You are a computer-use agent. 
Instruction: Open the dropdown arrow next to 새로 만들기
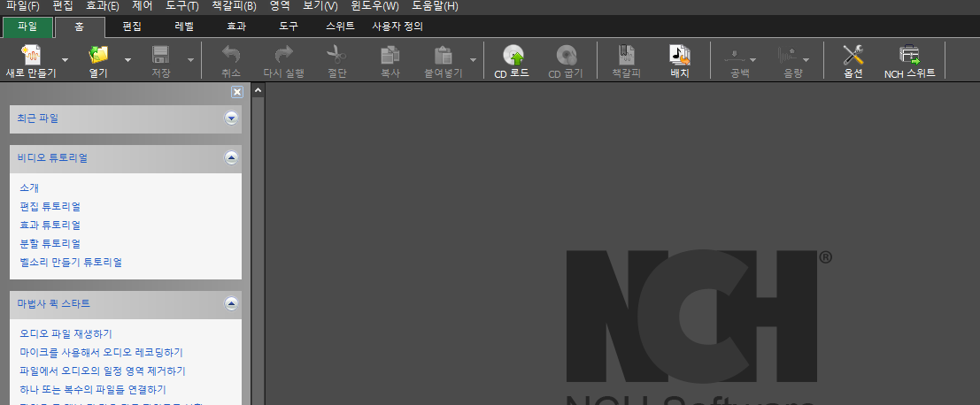click(66, 60)
